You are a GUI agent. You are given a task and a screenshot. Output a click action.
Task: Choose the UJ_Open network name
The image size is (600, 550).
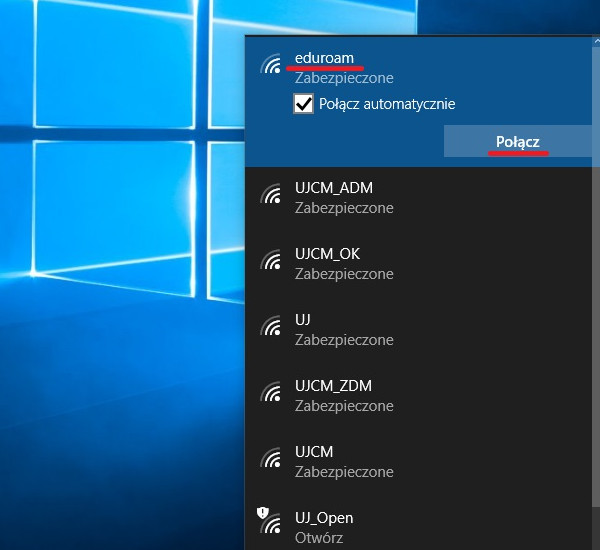324,518
